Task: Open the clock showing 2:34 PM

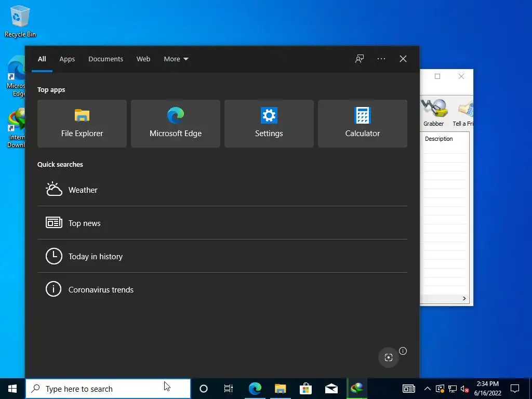Action: coord(487,389)
